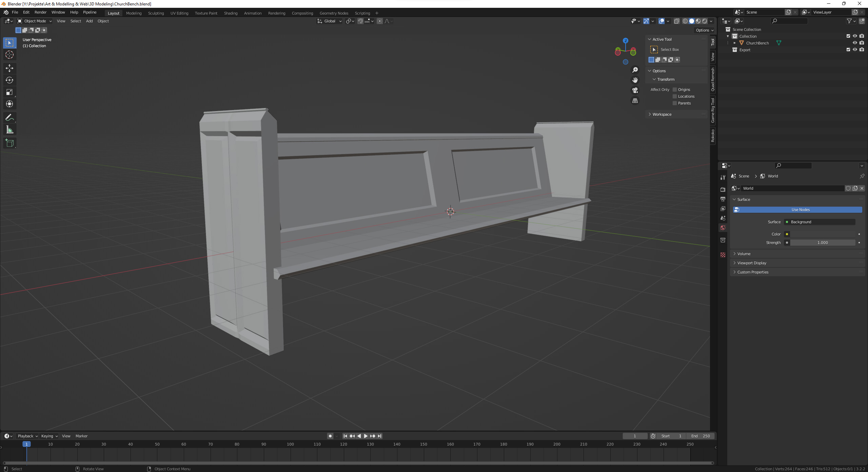This screenshot has height=472, width=868.
Task: Open the Render menu
Action: pyautogui.click(x=40, y=12)
